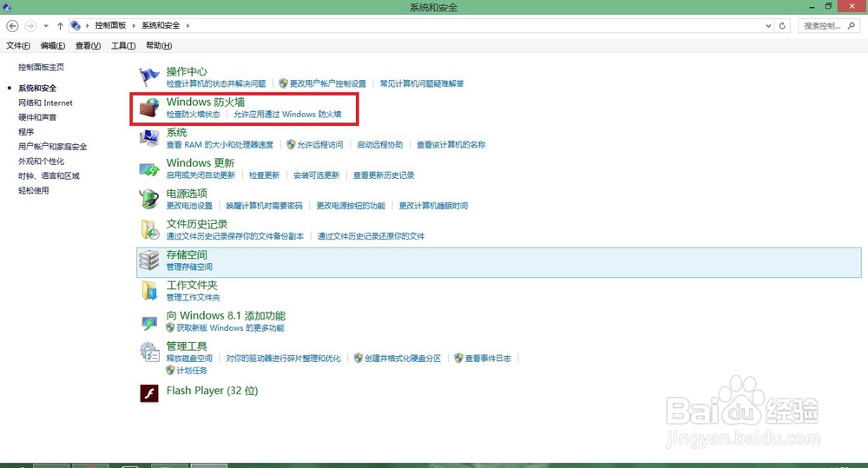Open the Windows 防火墙 heading link
Screen dimensions: 868x468
coord(206,102)
